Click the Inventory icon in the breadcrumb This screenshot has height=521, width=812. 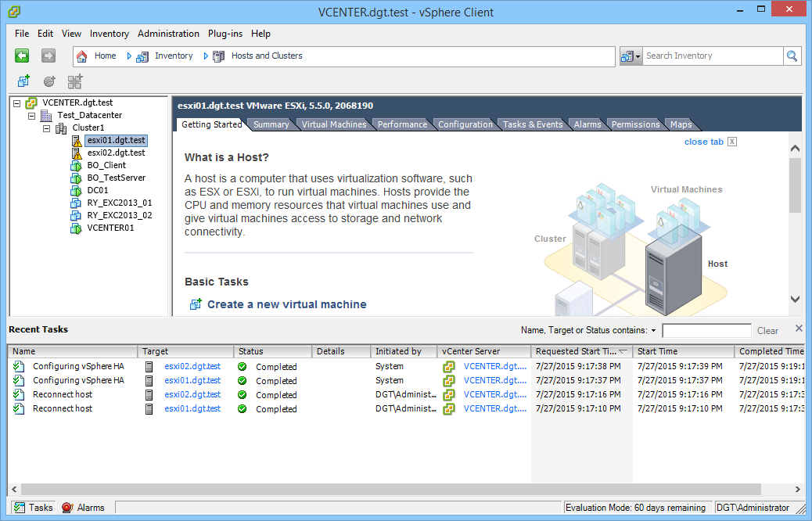pyautogui.click(x=142, y=56)
